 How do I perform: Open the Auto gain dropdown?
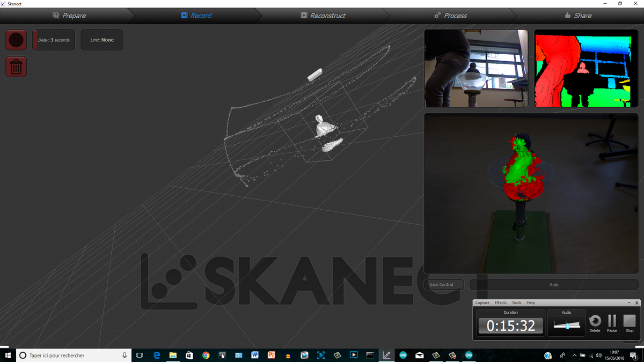[x=554, y=285]
